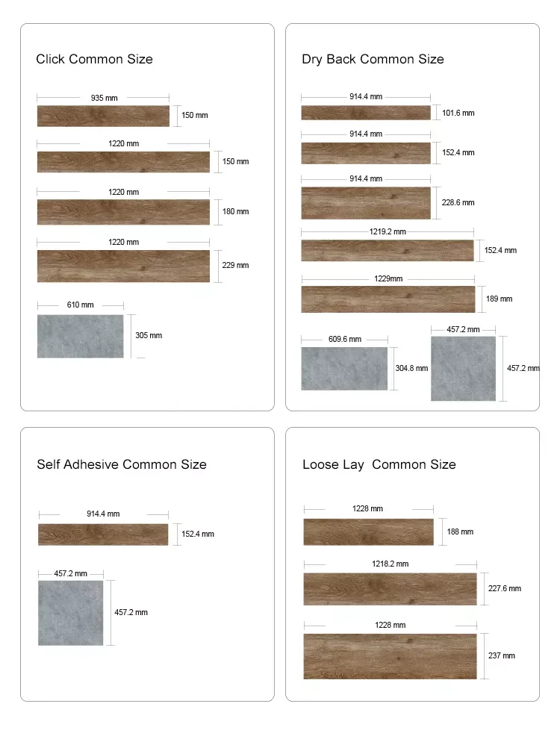Click the Dry Back Common Size heading
This screenshot has width=560, height=742.
373,59
